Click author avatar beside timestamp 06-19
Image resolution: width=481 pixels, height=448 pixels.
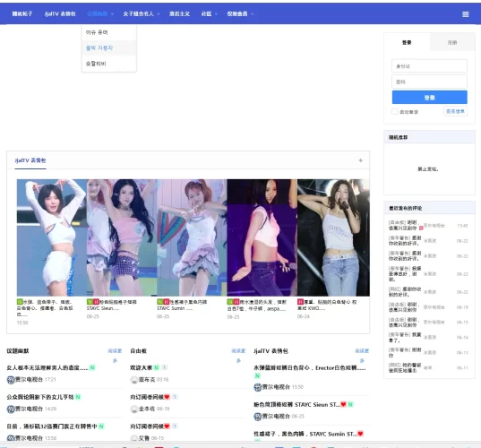(x=134, y=409)
